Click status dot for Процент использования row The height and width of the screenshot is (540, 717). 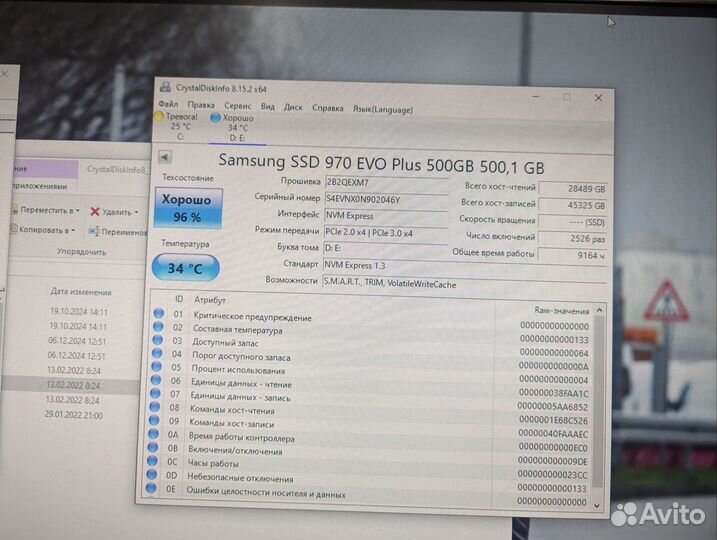(156, 366)
